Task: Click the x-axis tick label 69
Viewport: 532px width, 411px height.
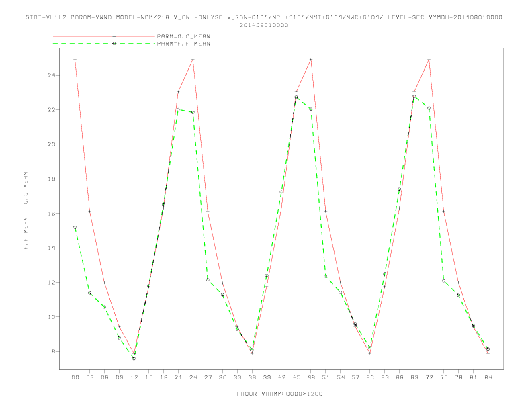Action: (x=414, y=377)
